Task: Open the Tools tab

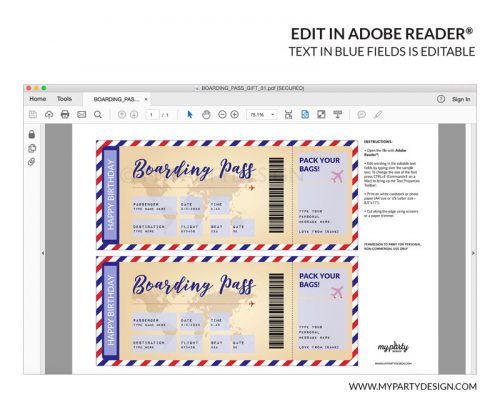Action: (x=64, y=99)
